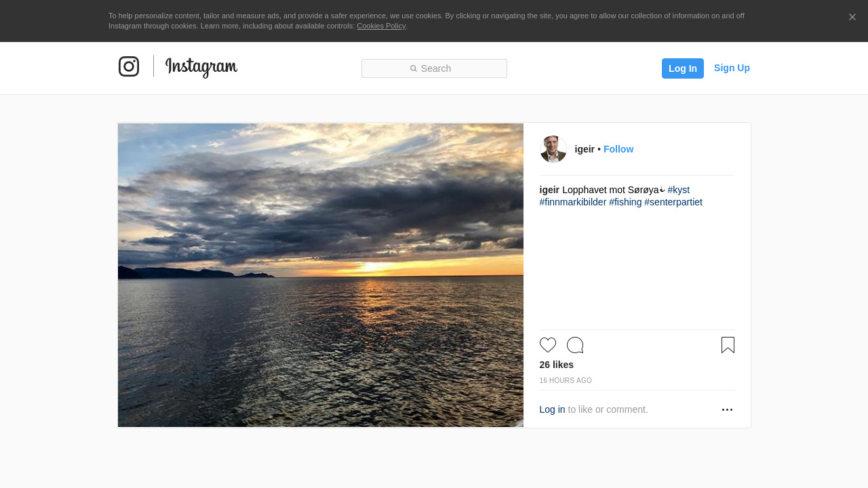
Task: Open the #fishing hashtag
Action: [x=625, y=202]
